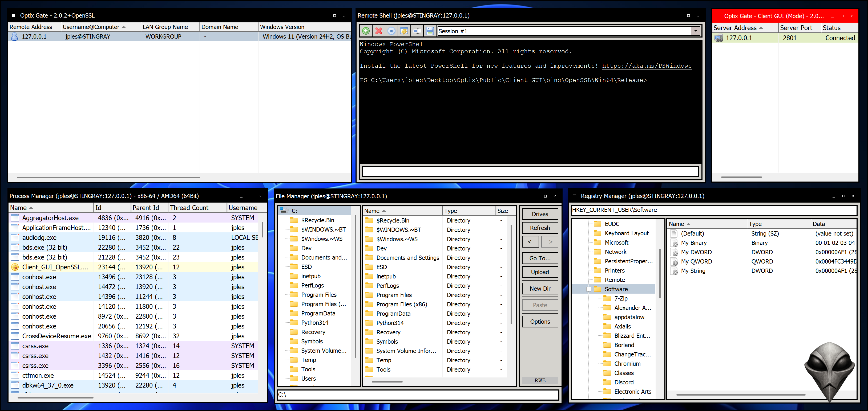Open the Registry Manager hamburger menu

point(574,196)
